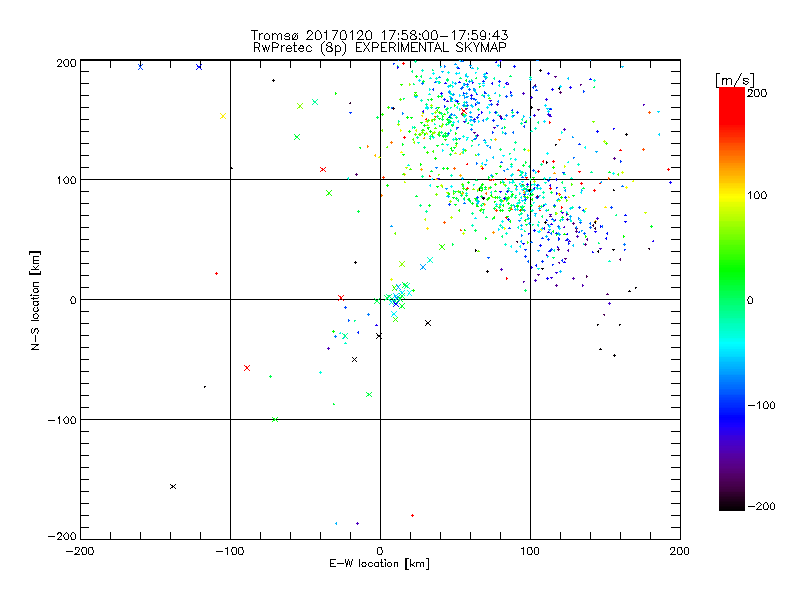Pick the yellow band of the velocity colorbar

tap(732, 196)
